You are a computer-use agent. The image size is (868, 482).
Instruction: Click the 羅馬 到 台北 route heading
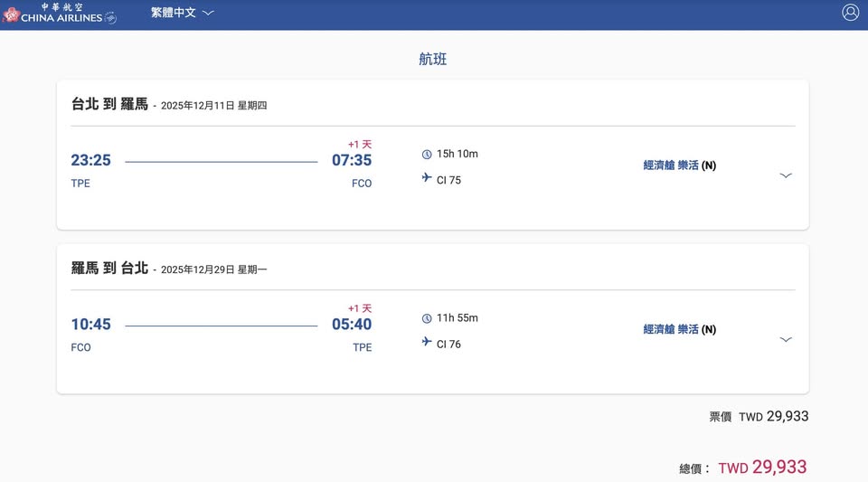[x=109, y=269]
